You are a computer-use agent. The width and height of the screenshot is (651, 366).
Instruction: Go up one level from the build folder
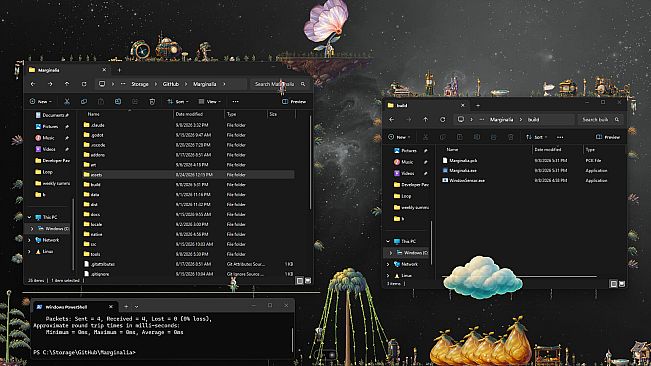click(x=426, y=120)
